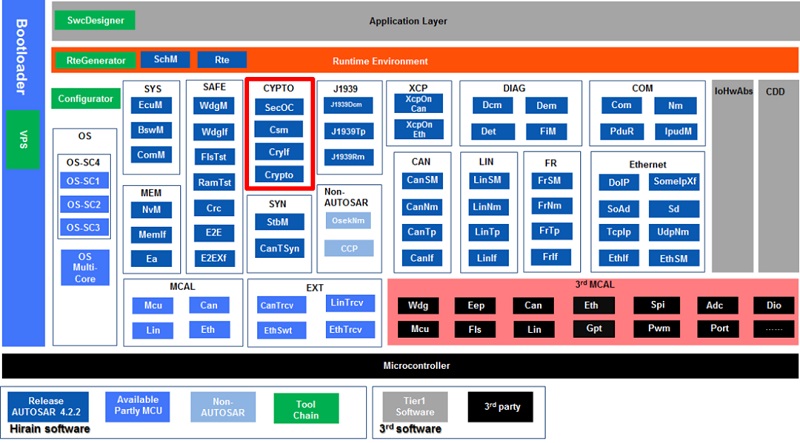This screenshot has width=800, height=443.
Task: Select the IpudM module
Action: (x=678, y=131)
